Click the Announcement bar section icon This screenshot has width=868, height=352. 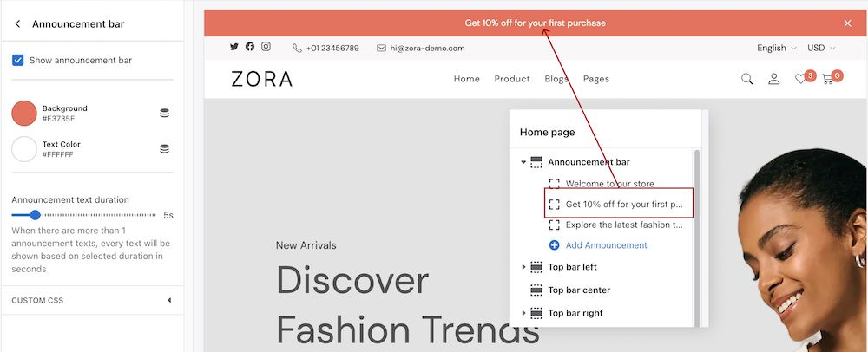click(x=536, y=162)
